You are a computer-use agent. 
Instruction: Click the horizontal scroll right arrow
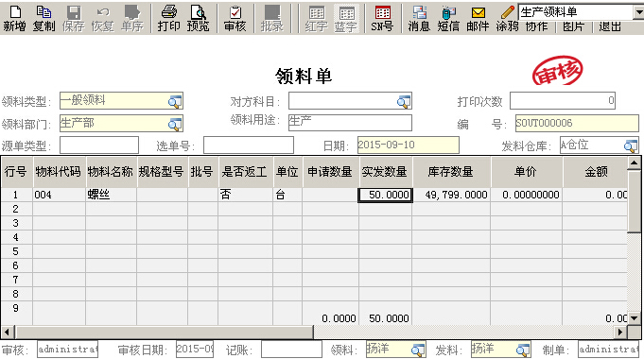[620, 332]
